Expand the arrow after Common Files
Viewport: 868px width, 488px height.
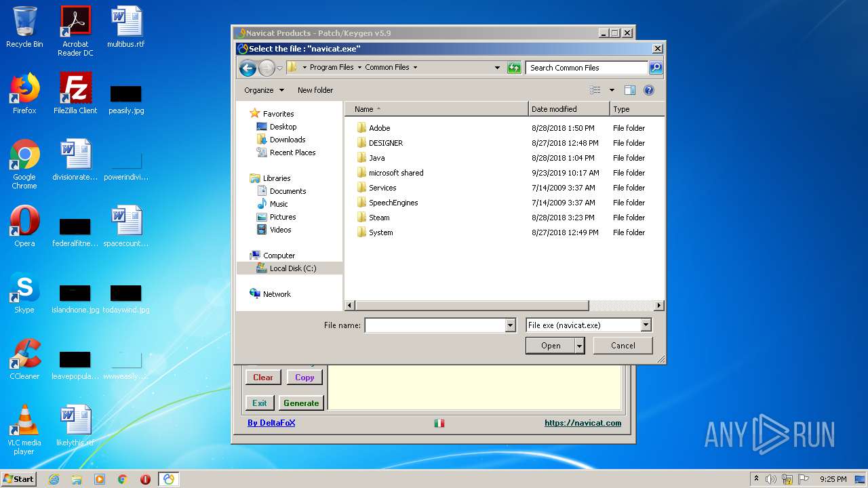click(415, 68)
